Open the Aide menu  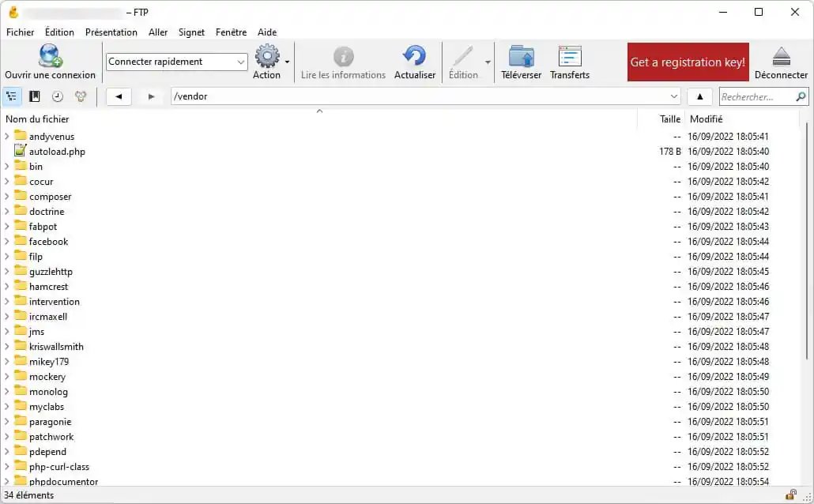(x=267, y=32)
